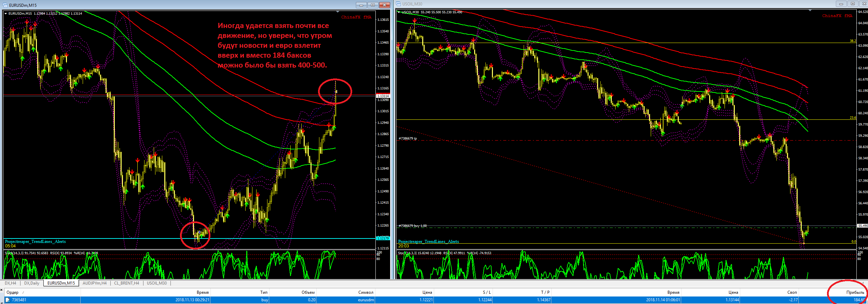Click the 38.2 Fibonacci level label
Viewport: 868px width, 304px height.
click(x=853, y=41)
